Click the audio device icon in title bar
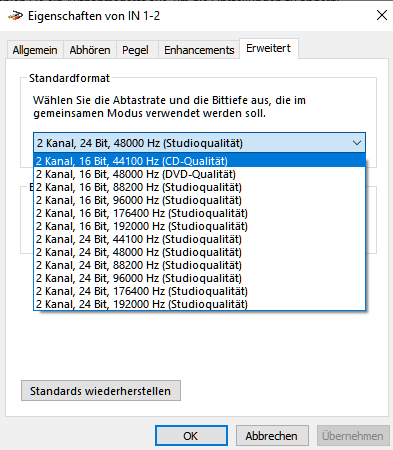Image resolution: width=393 pixels, height=450 pixels. (x=15, y=16)
